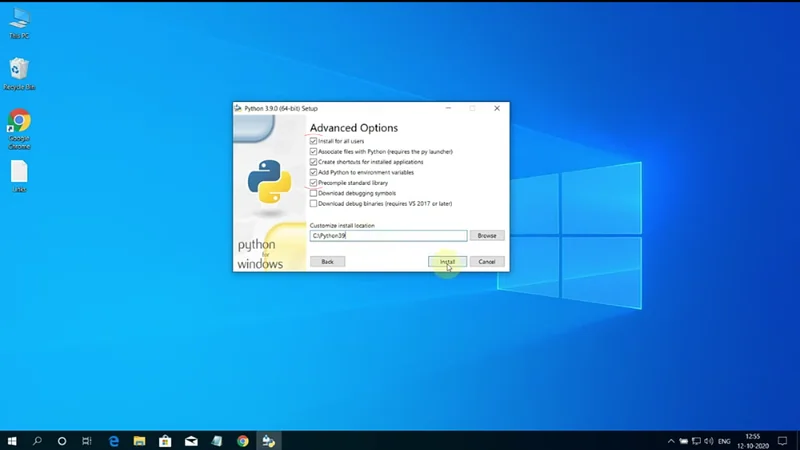Uncheck Add Python to environment variables
The width and height of the screenshot is (800, 450).
tap(314, 173)
